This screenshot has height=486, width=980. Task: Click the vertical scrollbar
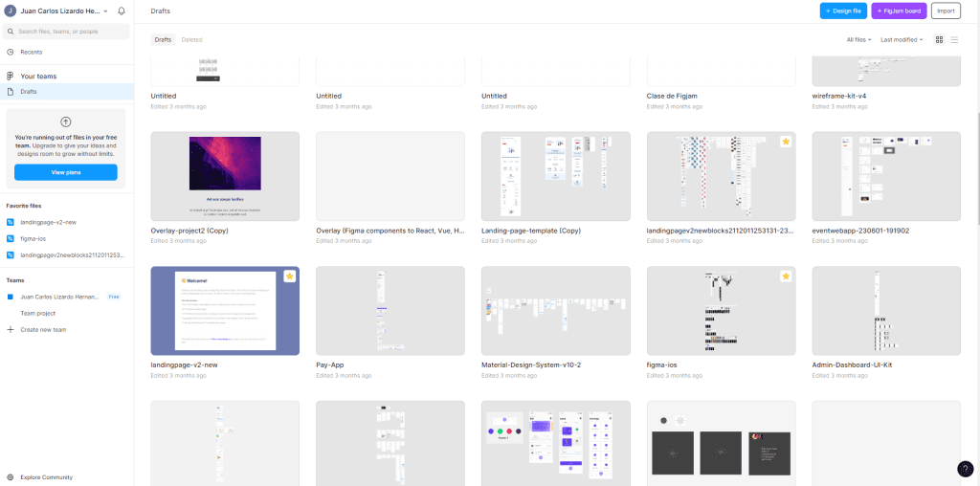pyautogui.click(x=977, y=168)
